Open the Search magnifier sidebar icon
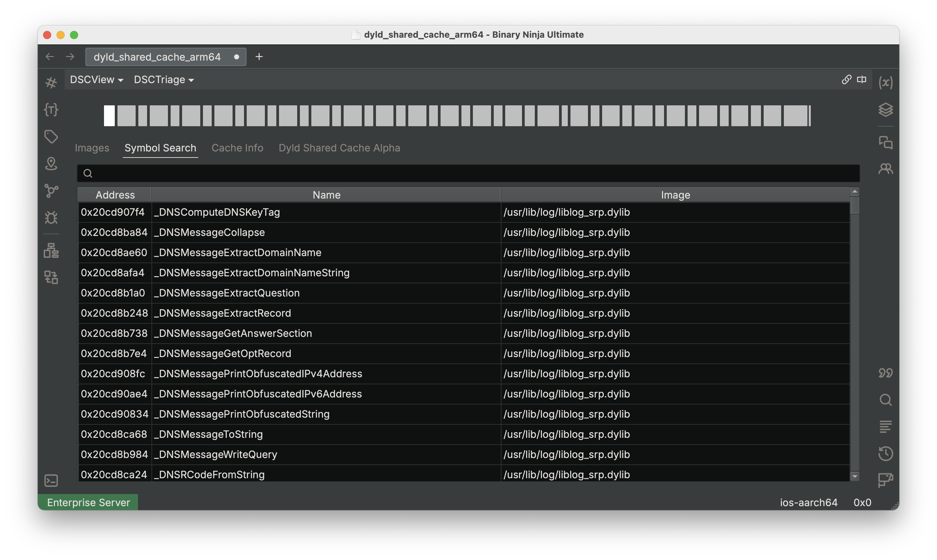Image resolution: width=937 pixels, height=560 pixels. point(885,400)
